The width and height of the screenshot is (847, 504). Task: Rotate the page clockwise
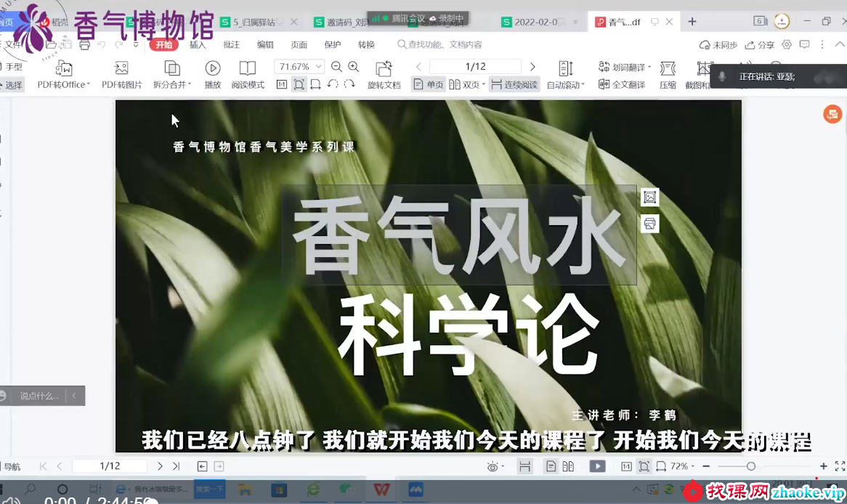[349, 84]
